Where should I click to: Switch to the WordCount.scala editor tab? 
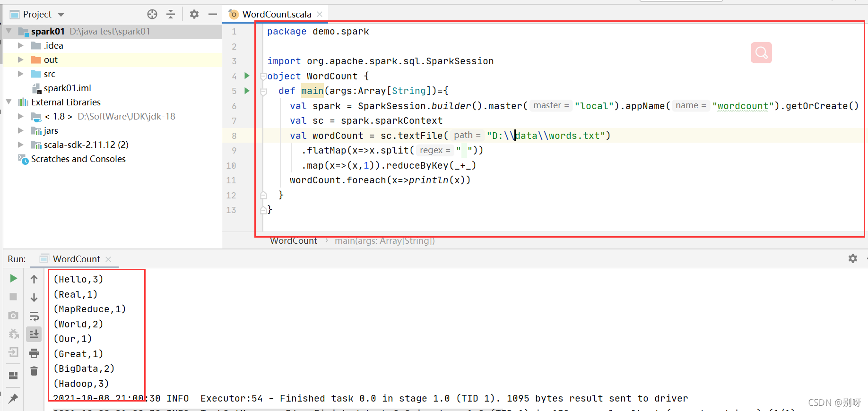click(x=277, y=14)
